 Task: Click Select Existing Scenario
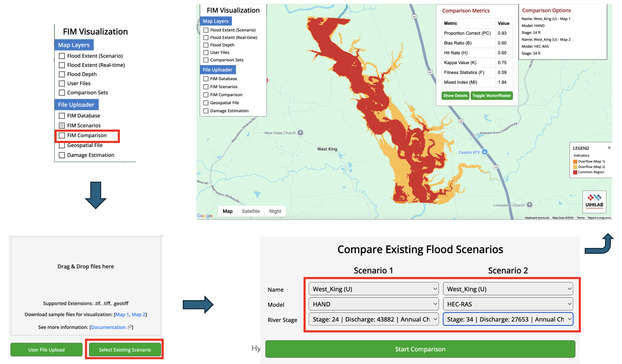(x=124, y=349)
